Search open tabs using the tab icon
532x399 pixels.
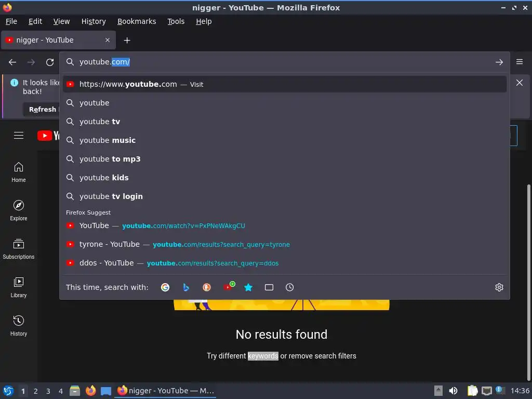(269, 287)
